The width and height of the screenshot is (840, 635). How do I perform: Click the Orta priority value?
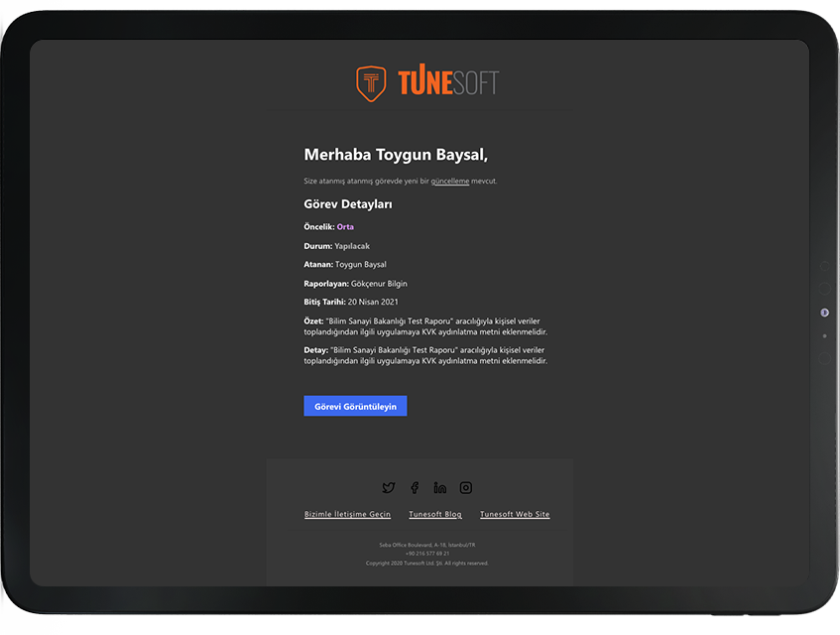tap(345, 226)
